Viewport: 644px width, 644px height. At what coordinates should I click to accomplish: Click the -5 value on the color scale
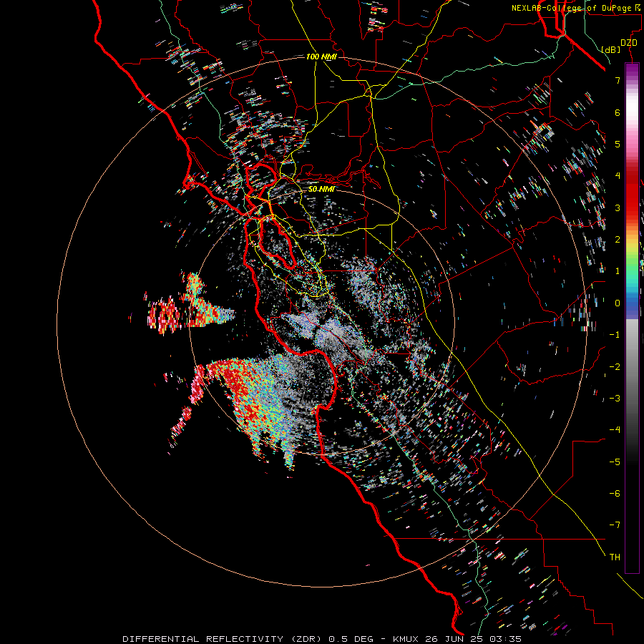click(x=615, y=462)
